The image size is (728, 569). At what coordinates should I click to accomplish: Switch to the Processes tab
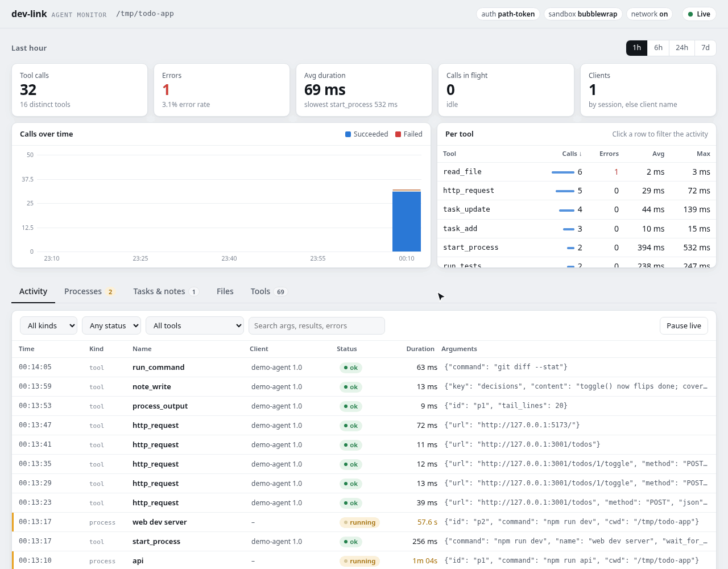coord(89,291)
